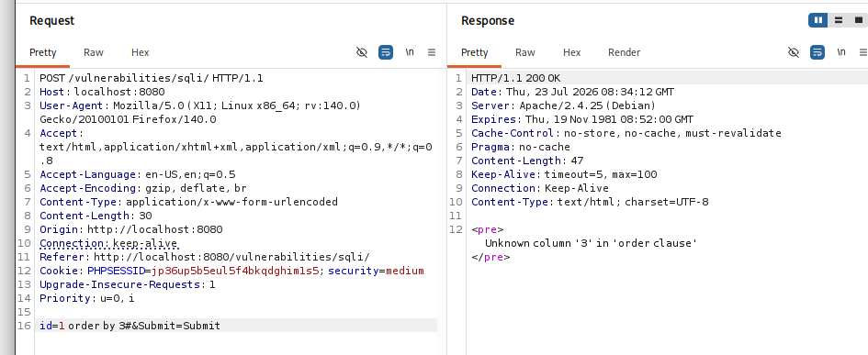Click the Origin header line

[130, 229]
